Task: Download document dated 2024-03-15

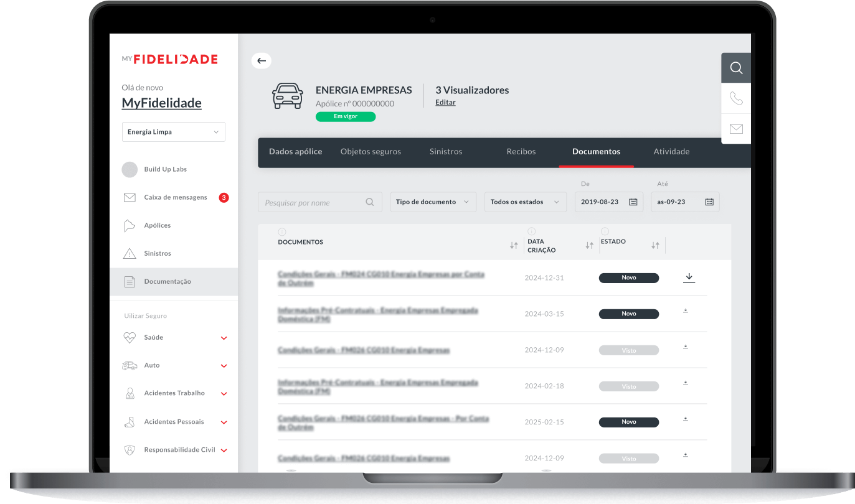Action: [x=686, y=310]
